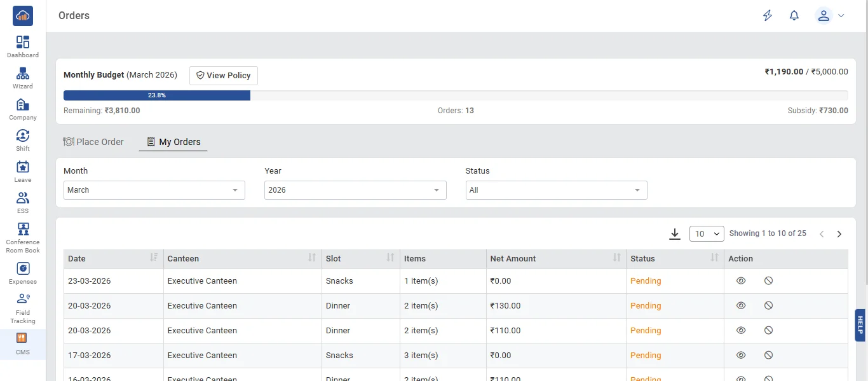Go to next page of orders

tap(839, 234)
